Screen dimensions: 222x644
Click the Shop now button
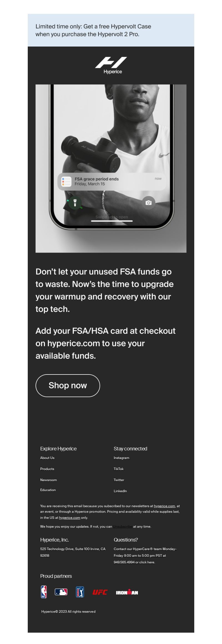[x=68, y=386]
